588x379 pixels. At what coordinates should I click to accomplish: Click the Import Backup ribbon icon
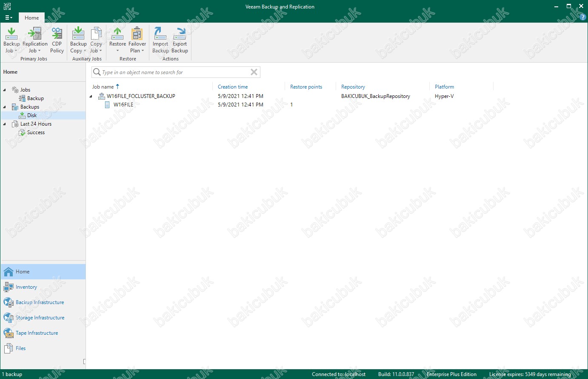tap(160, 33)
